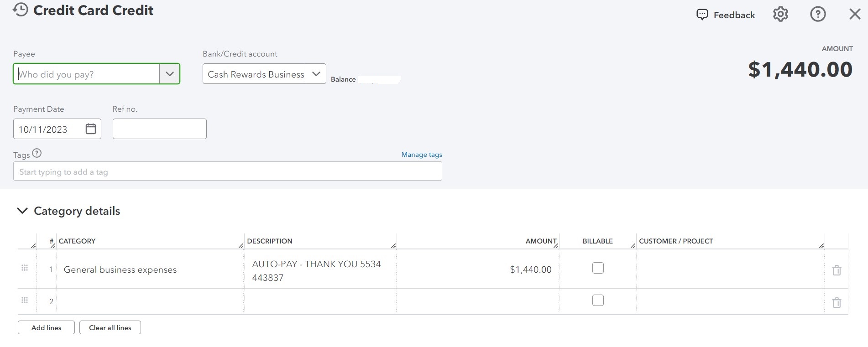The height and width of the screenshot is (347, 868).
Task: Click into the Ref no. field
Action: click(159, 129)
